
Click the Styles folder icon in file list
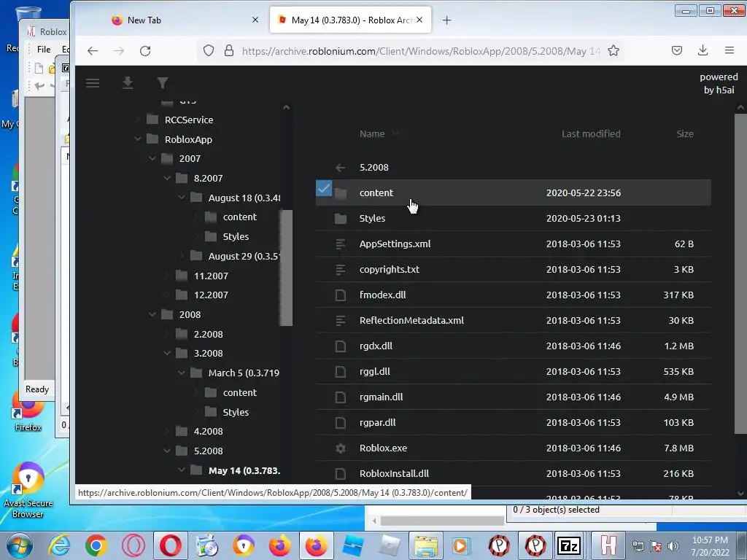(340, 219)
